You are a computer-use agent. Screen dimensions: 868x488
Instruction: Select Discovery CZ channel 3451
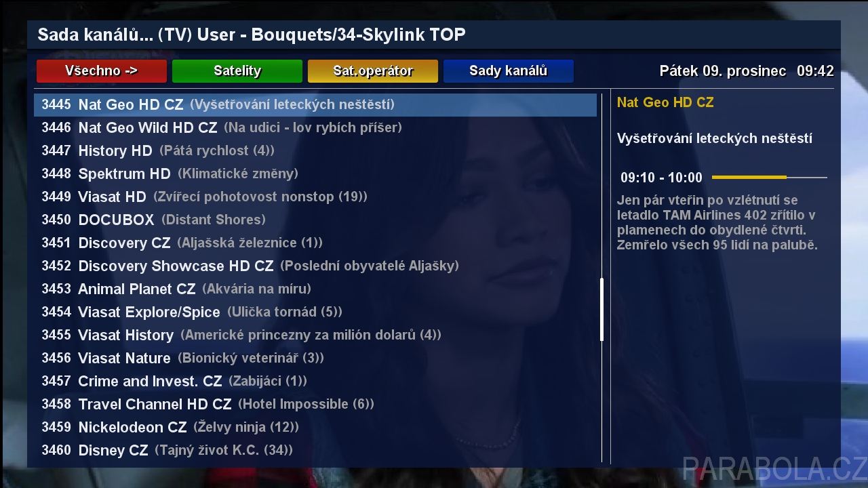click(x=315, y=243)
